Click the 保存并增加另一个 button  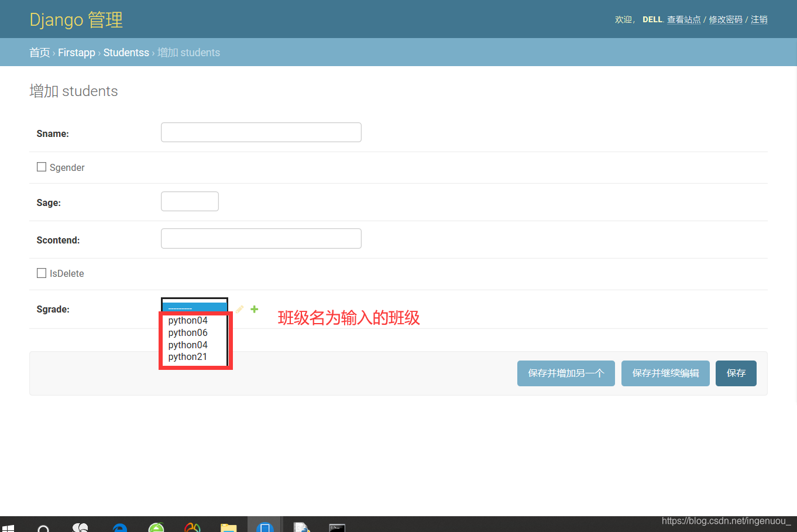566,373
